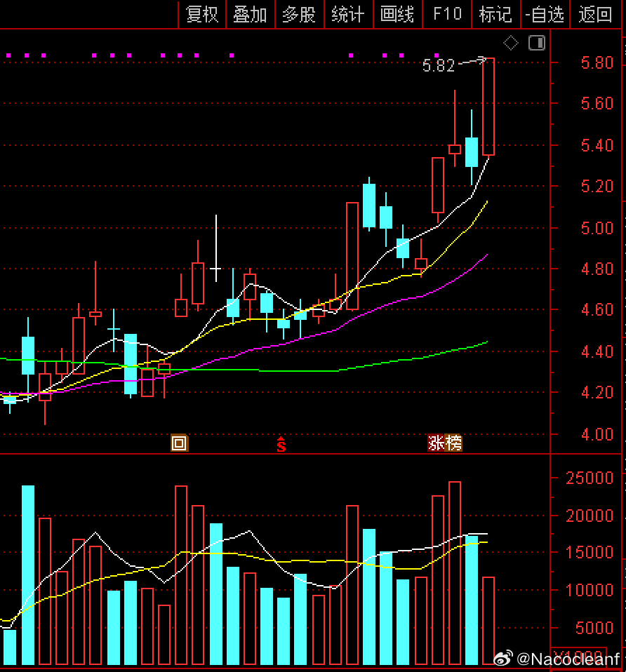Viewport: 626px width, 672px height.
Task: Click the last red candlestick at 5.82
Action: point(488,107)
